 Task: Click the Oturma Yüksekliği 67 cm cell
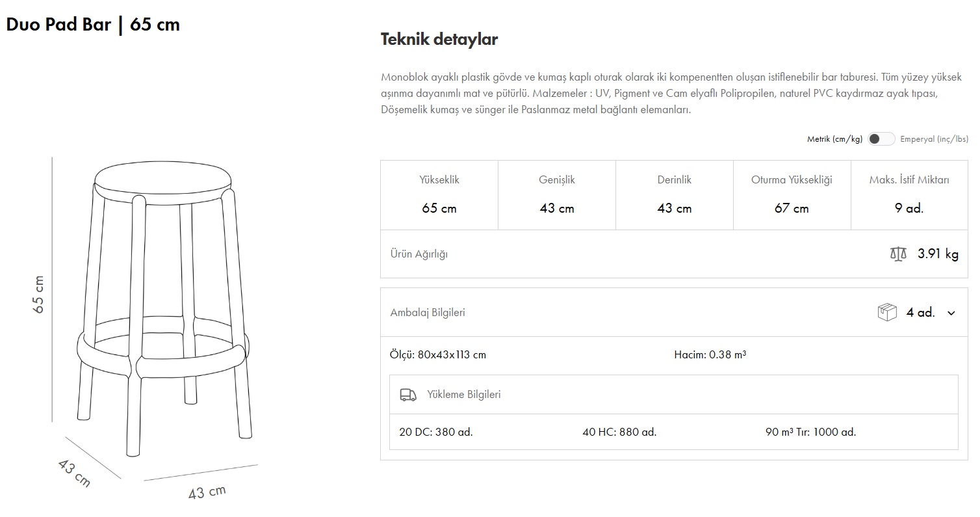coord(792,195)
